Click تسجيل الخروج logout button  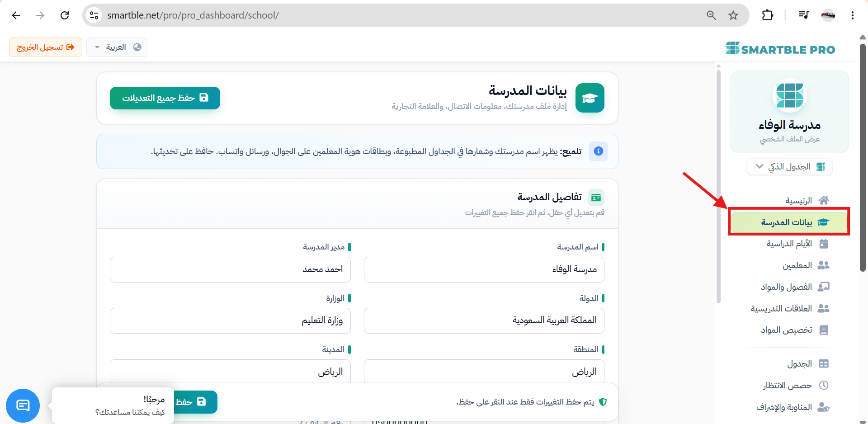(46, 47)
